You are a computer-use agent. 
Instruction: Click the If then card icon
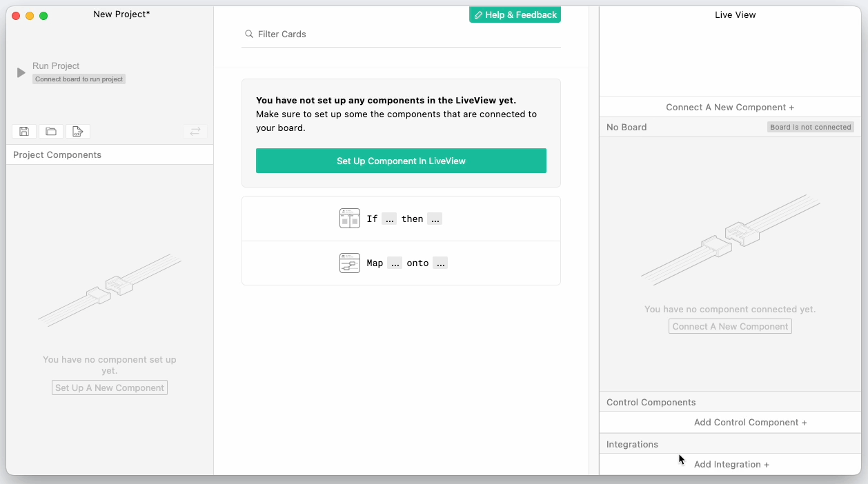coord(350,219)
